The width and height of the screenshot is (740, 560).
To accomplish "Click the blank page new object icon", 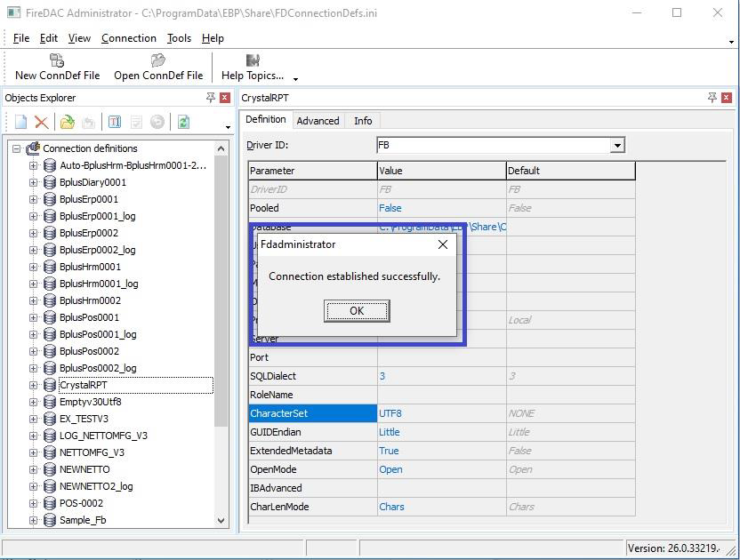I will click(20, 123).
